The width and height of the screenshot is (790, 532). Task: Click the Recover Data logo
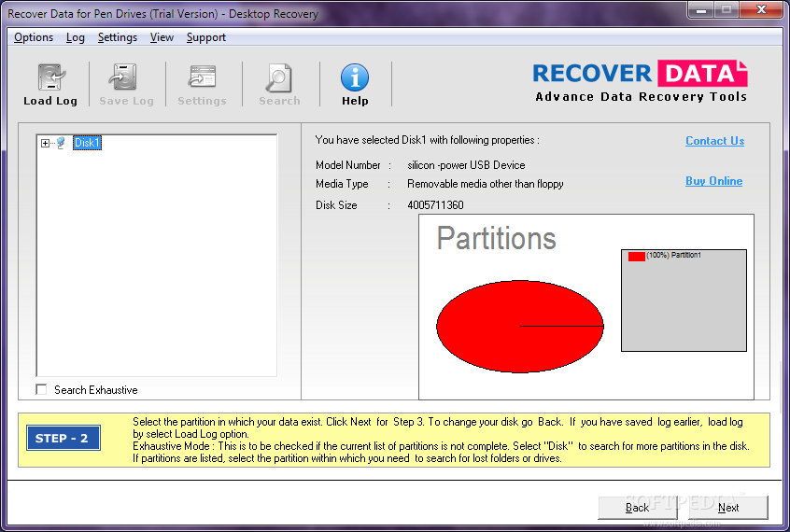coord(640,81)
